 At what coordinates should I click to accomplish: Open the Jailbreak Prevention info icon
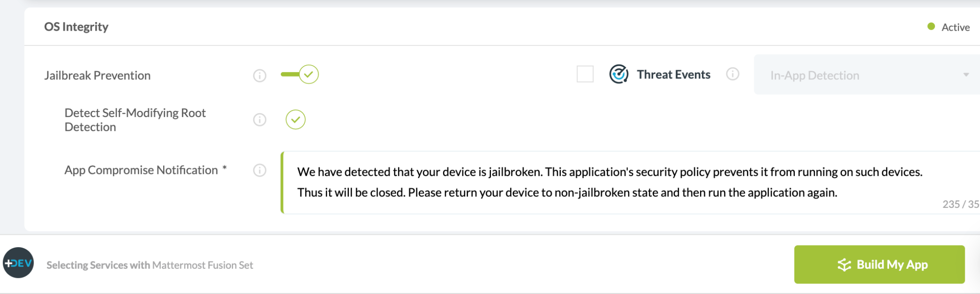259,76
